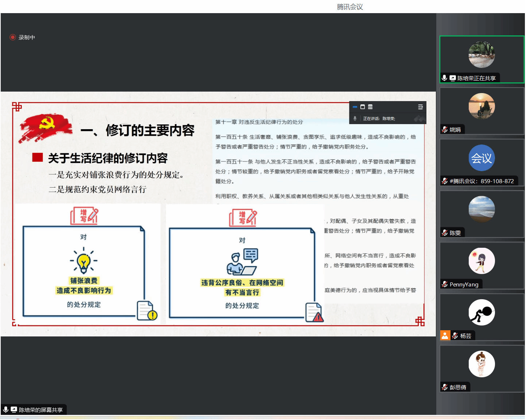This screenshot has height=420, width=526.
Task: Select the stacked list layout icon
Action: pyautogui.click(x=370, y=107)
